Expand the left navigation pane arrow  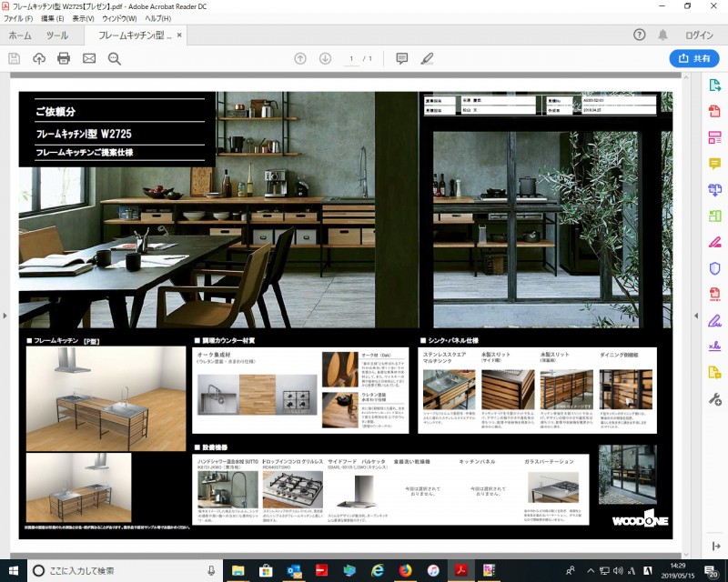click(x=5, y=316)
